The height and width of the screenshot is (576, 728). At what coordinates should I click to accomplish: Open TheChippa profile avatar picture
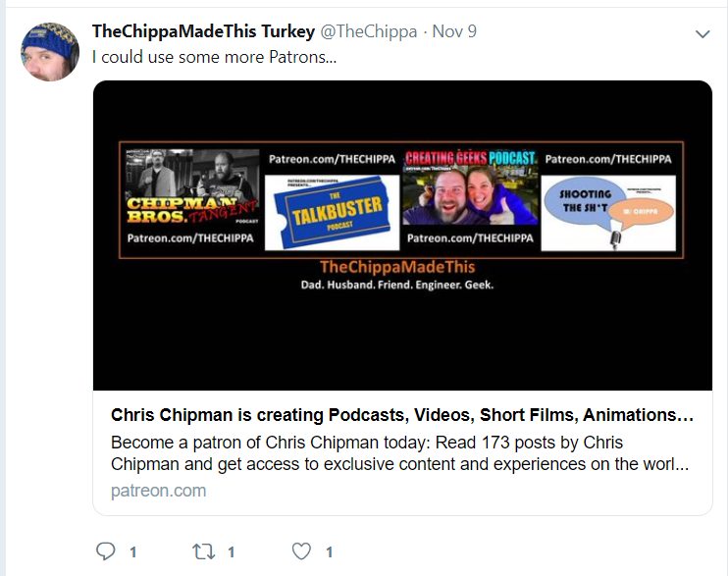(50, 52)
